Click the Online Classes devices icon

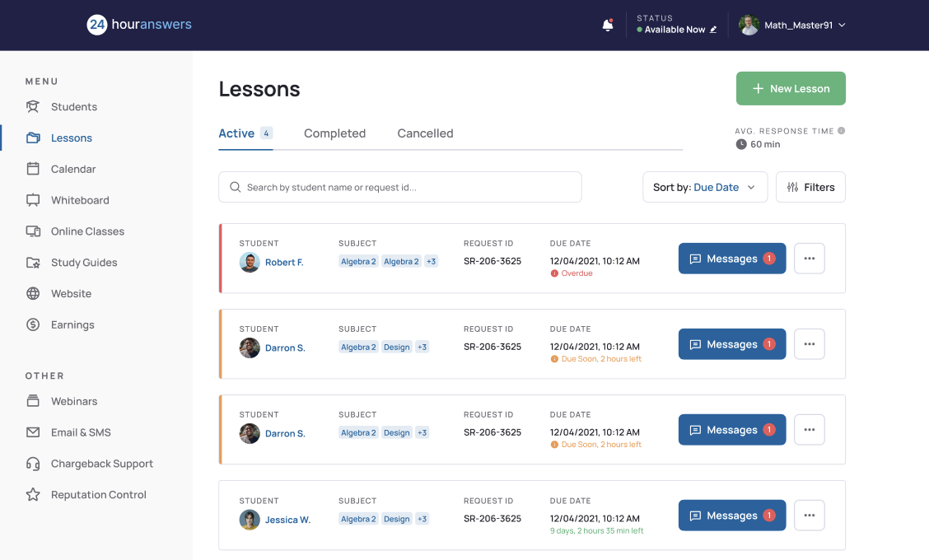tap(33, 231)
